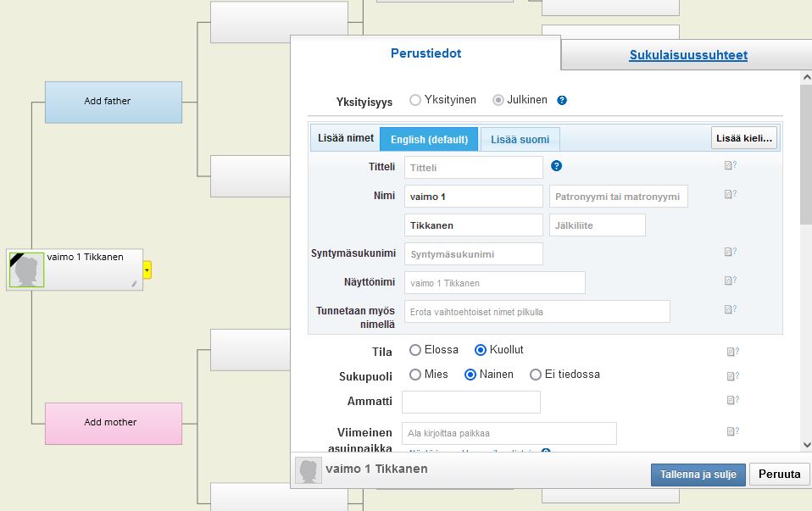The width and height of the screenshot is (812, 511).
Task: Switch to Perustiedot tab
Action: tap(425, 53)
